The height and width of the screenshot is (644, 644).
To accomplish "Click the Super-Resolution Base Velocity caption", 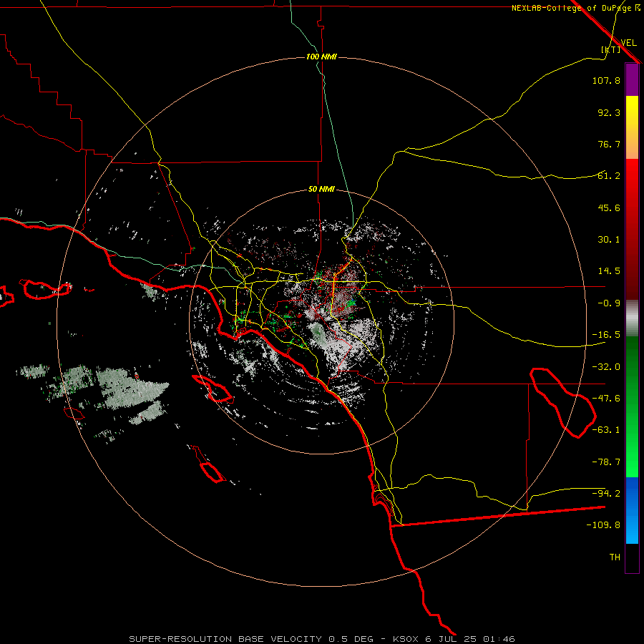I will [321, 639].
